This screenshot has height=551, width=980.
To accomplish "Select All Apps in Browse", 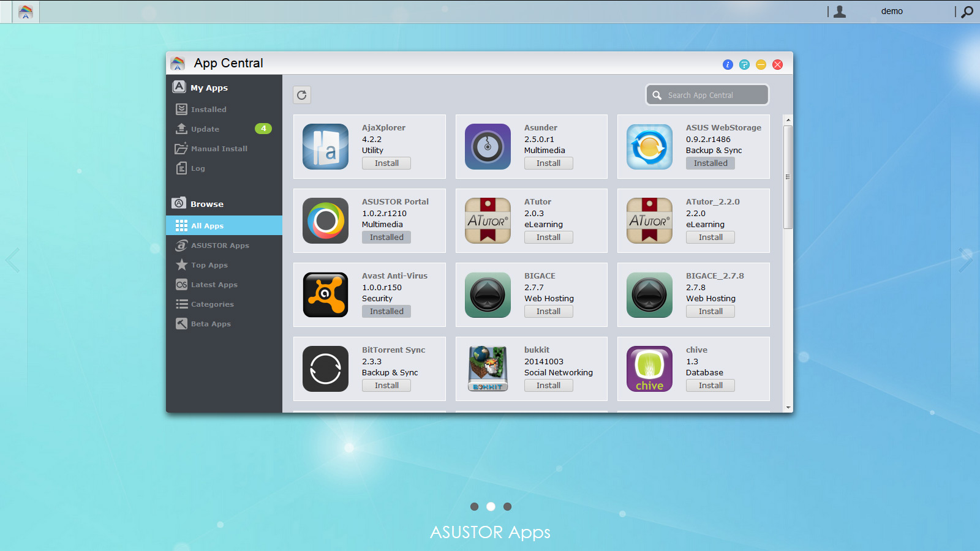I will (224, 225).
